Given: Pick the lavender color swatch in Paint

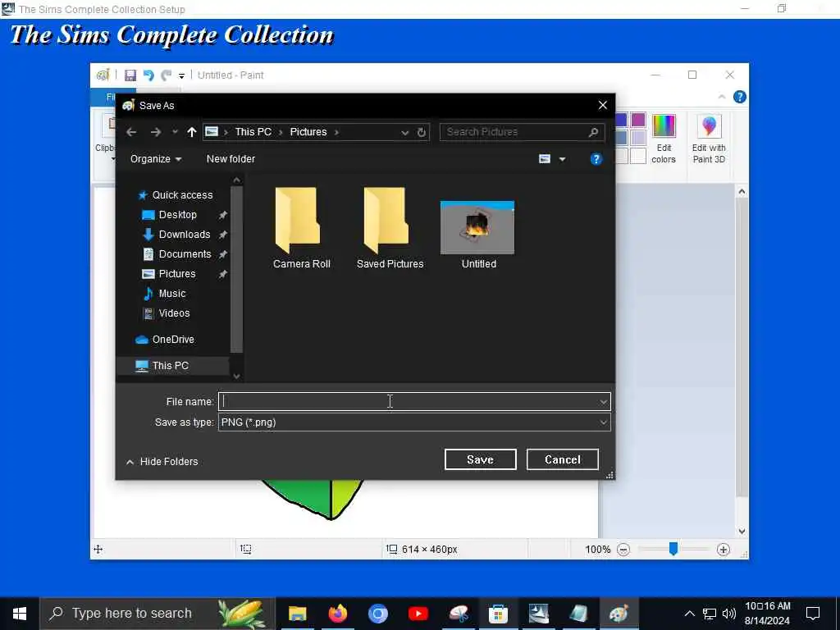Looking at the screenshot, I should pos(638,138).
